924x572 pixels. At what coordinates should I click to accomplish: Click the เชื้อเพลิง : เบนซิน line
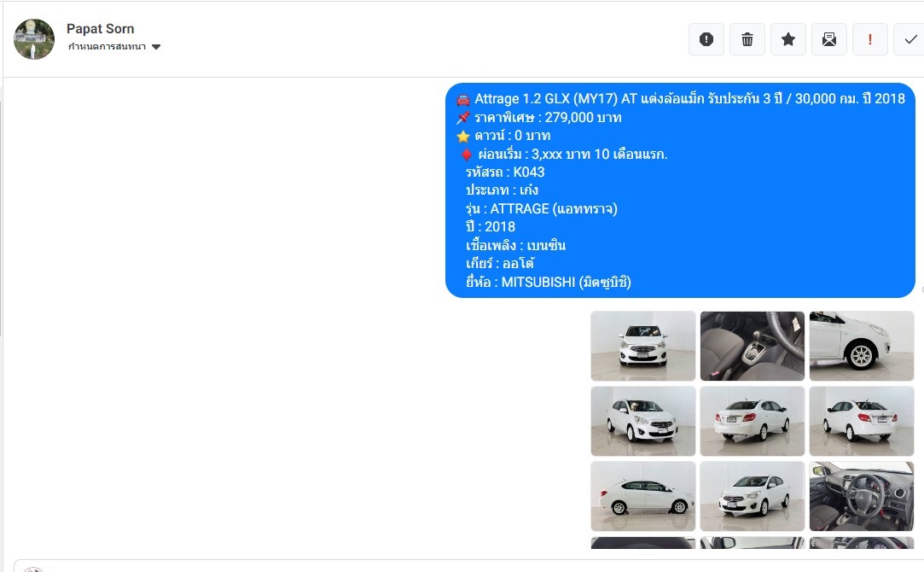click(x=515, y=245)
